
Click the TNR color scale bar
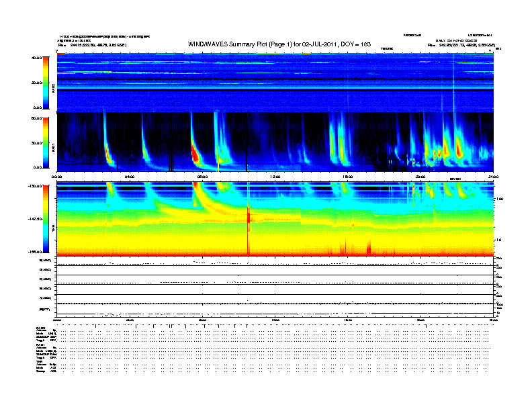(x=46, y=219)
